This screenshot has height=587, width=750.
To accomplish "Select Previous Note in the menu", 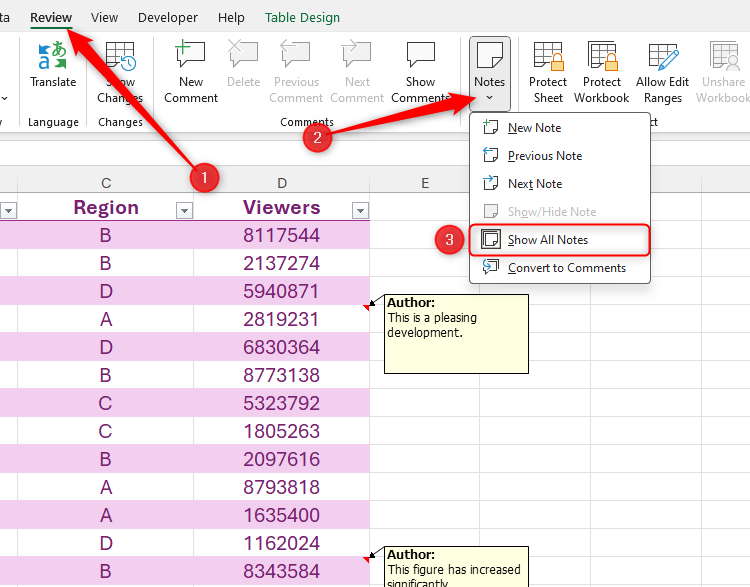I will pyautogui.click(x=544, y=156).
